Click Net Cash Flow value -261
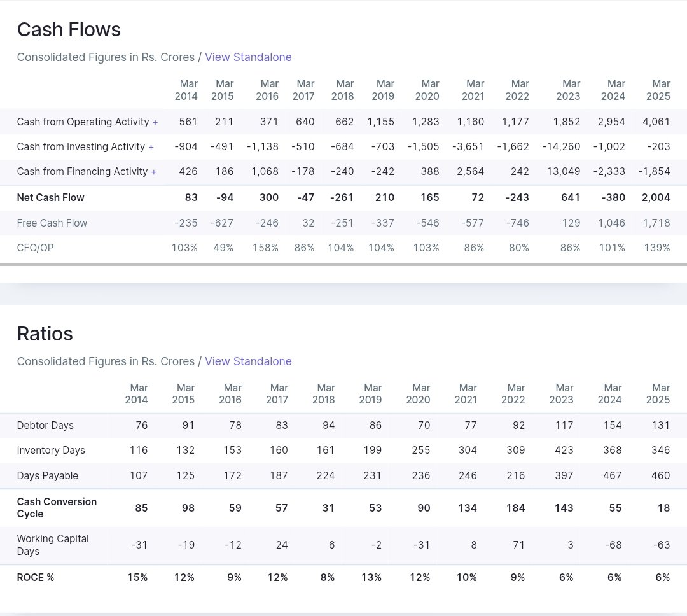 [342, 198]
